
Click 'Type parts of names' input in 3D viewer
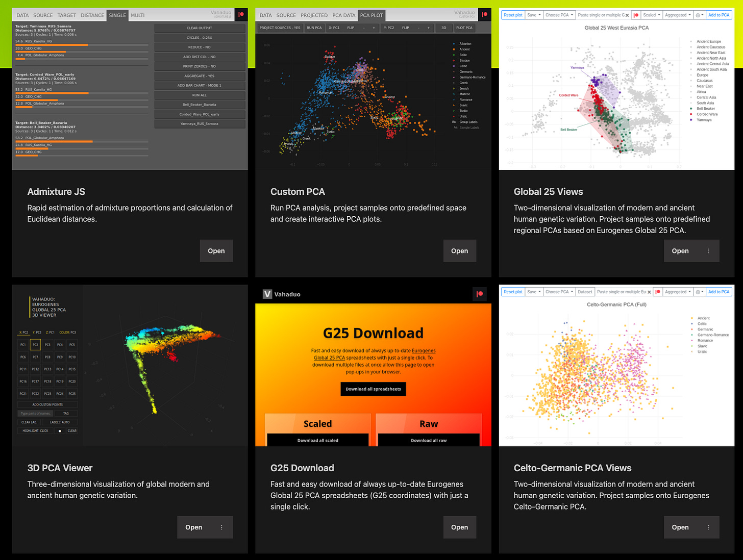(x=35, y=414)
